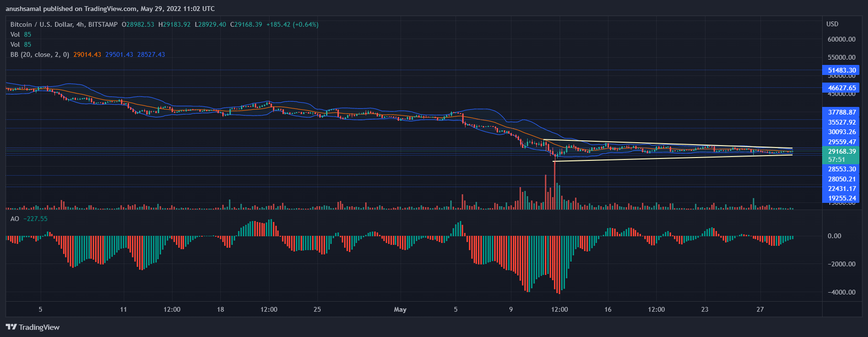
Task: Click the USD currency label on the price axis
Action: point(832,24)
